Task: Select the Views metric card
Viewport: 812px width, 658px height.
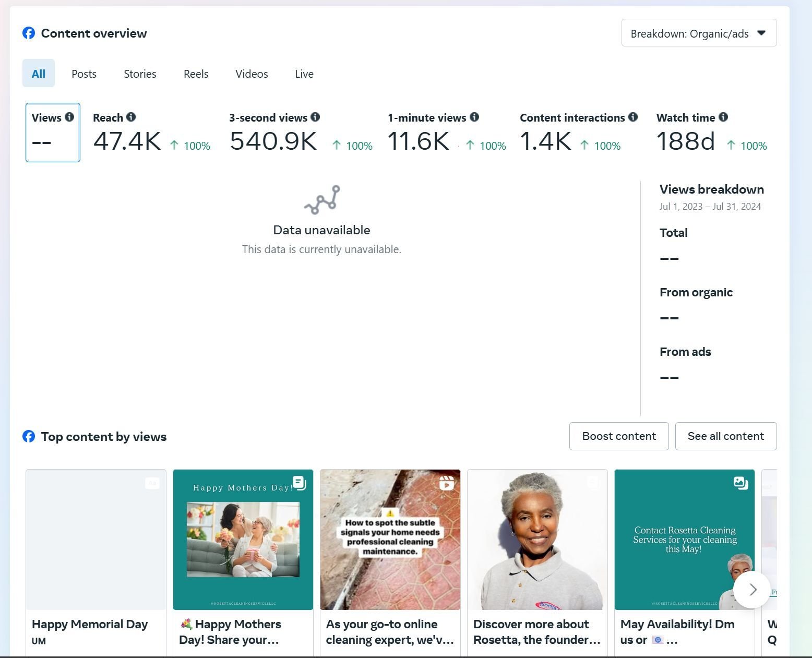Action: (x=53, y=133)
